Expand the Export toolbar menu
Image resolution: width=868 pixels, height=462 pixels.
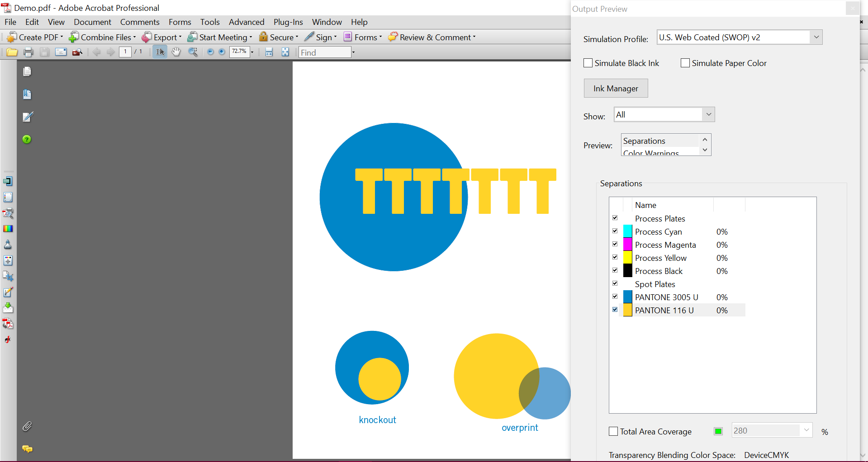(x=162, y=37)
